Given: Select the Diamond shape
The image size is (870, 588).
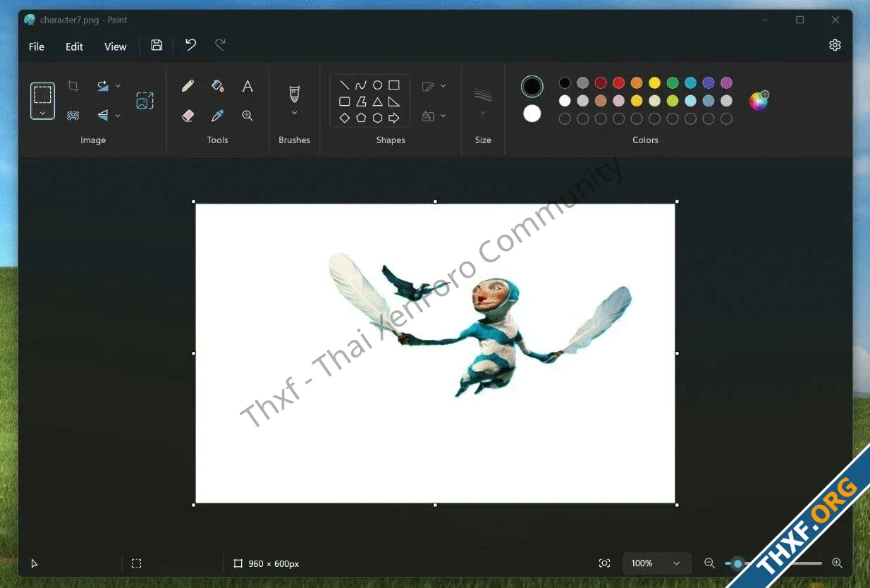Looking at the screenshot, I should (344, 118).
